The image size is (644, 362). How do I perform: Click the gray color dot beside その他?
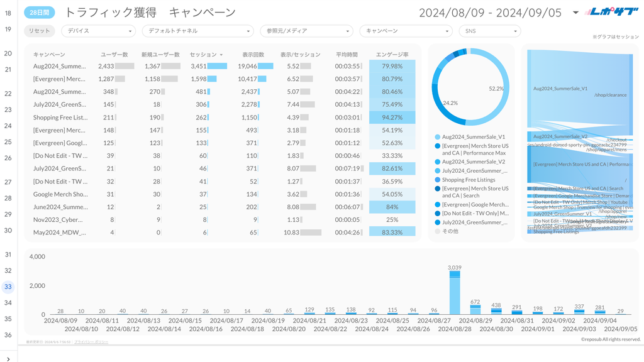[437, 231]
